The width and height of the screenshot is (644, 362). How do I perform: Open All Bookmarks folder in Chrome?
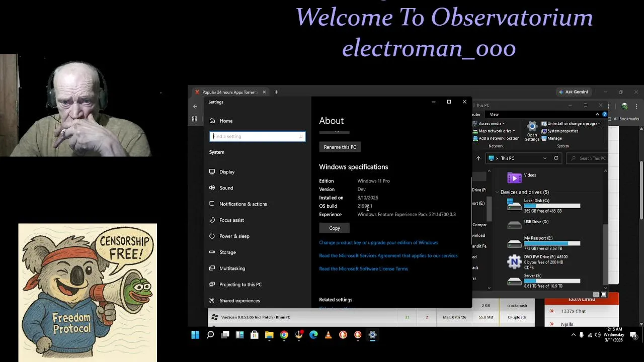pyautogui.click(x=623, y=119)
